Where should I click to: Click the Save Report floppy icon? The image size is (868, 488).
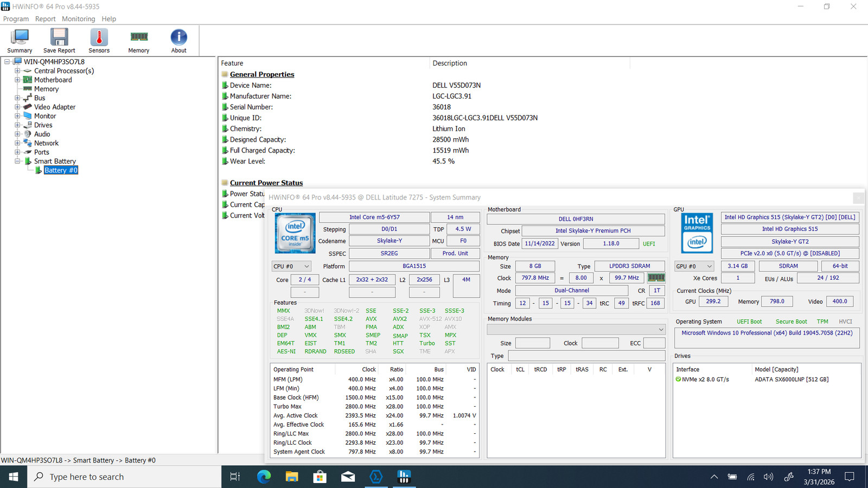point(59,37)
